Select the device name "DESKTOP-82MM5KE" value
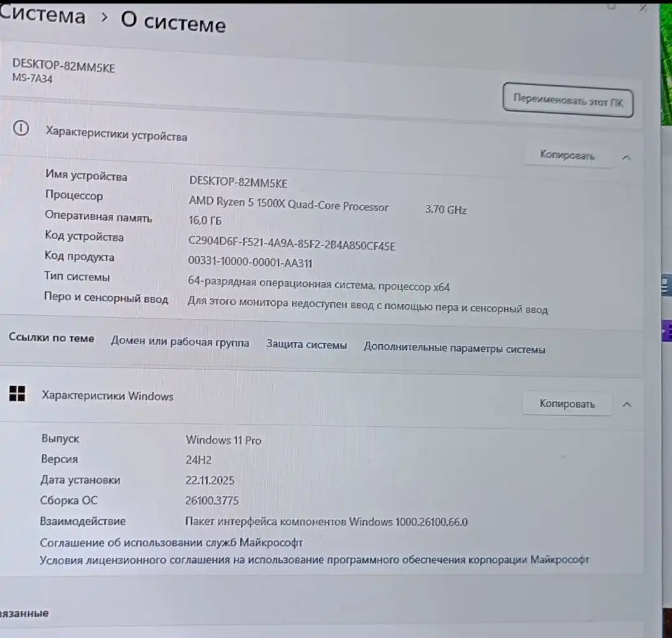The width and height of the screenshot is (672, 638). coord(238,183)
